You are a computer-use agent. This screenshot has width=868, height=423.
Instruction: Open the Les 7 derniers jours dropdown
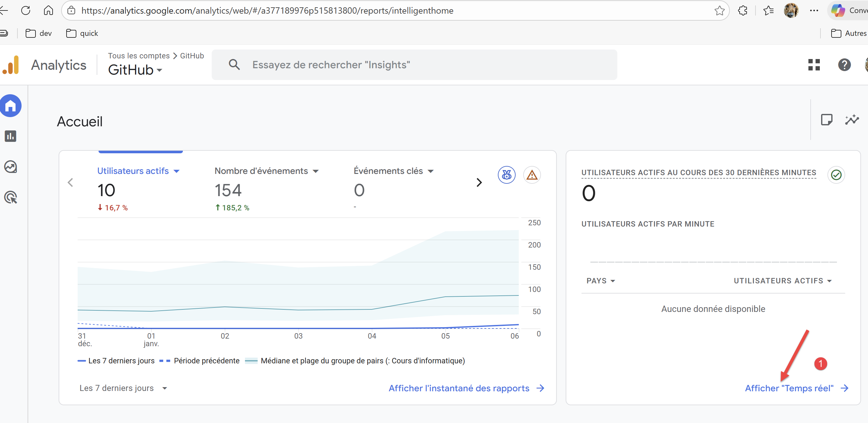(x=123, y=388)
